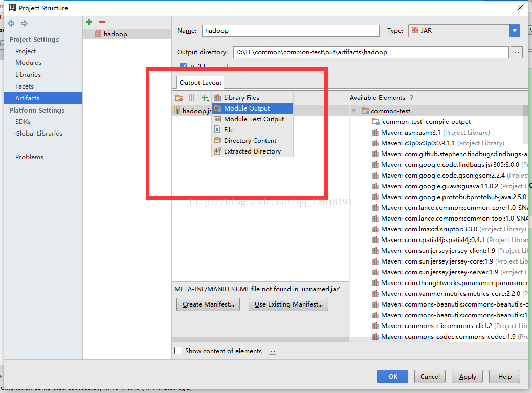
Task: Click the create directory icon in Output Layout
Action: tap(179, 98)
